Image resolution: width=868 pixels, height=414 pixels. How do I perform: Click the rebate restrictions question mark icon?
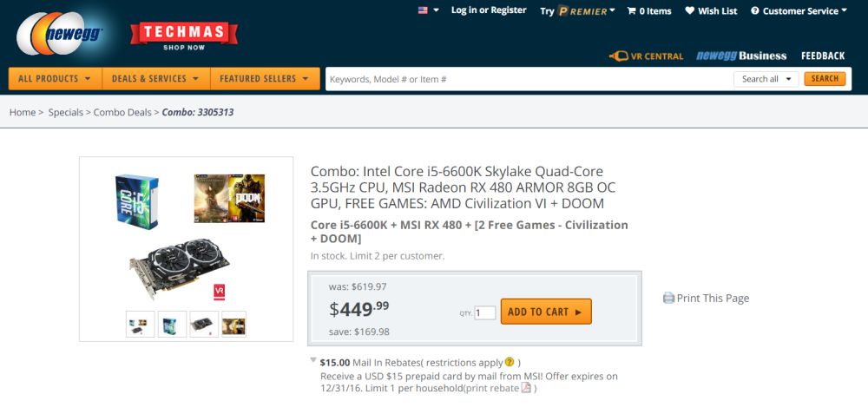[x=510, y=362]
